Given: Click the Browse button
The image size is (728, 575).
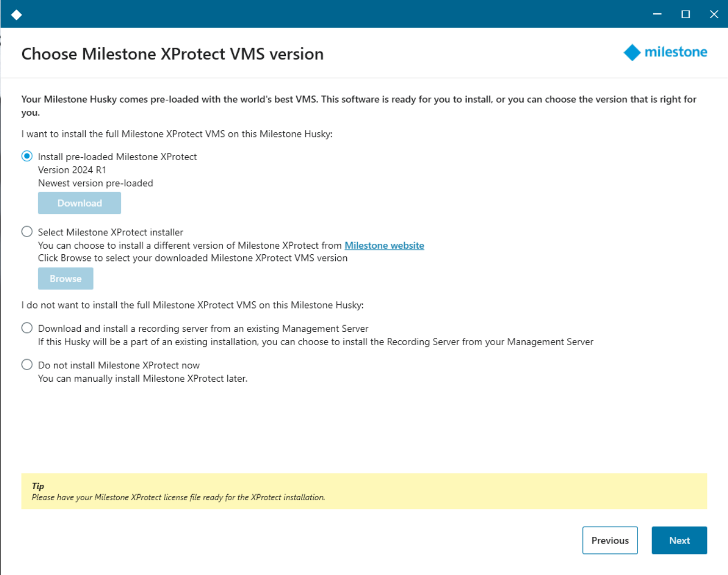Looking at the screenshot, I should point(65,279).
